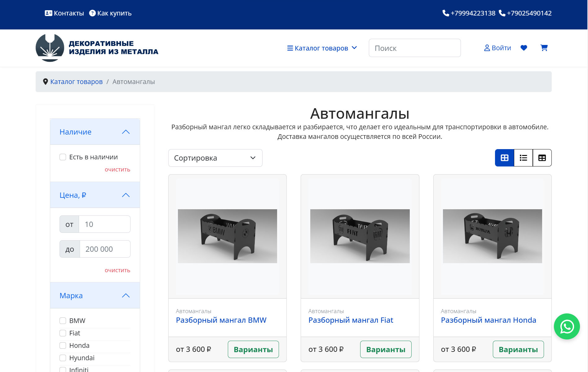The image size is (588, 372).
Task: Call phone number +79025490142
Action: point(525,13)
